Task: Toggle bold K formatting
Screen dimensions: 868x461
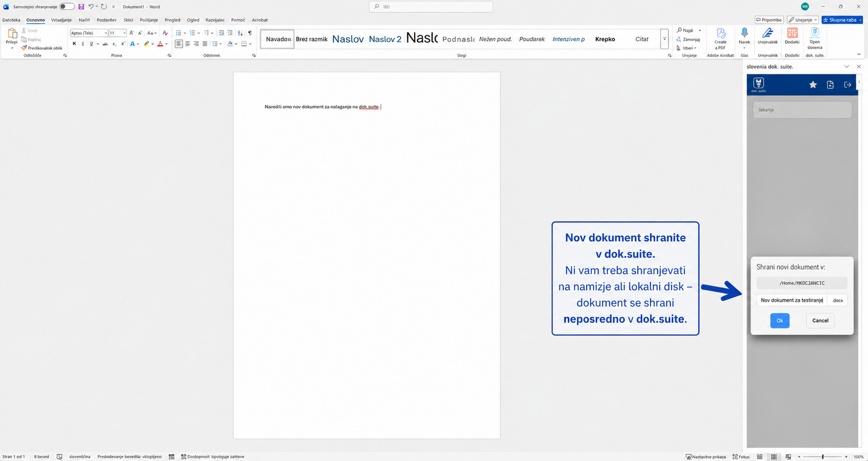Action: [x=74, y=44]
